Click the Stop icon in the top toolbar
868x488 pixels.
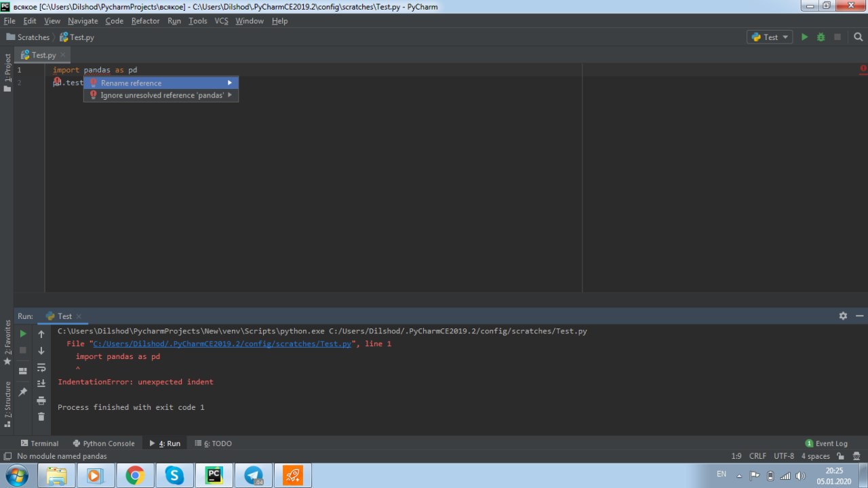pos(837,37)
